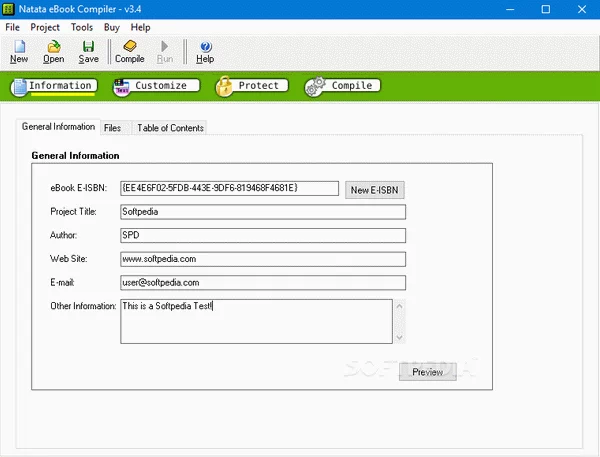The height and width of the screenshot is (457, 600).
Task: Generate a New E-ISBN
Action: tap(375, 190)
